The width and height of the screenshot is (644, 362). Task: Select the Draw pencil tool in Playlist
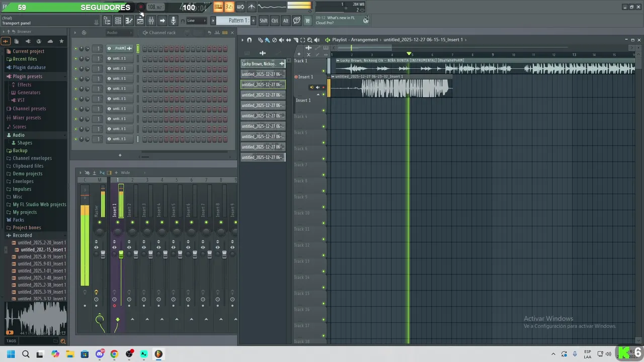pyautogui.click(x=260, y=40)
